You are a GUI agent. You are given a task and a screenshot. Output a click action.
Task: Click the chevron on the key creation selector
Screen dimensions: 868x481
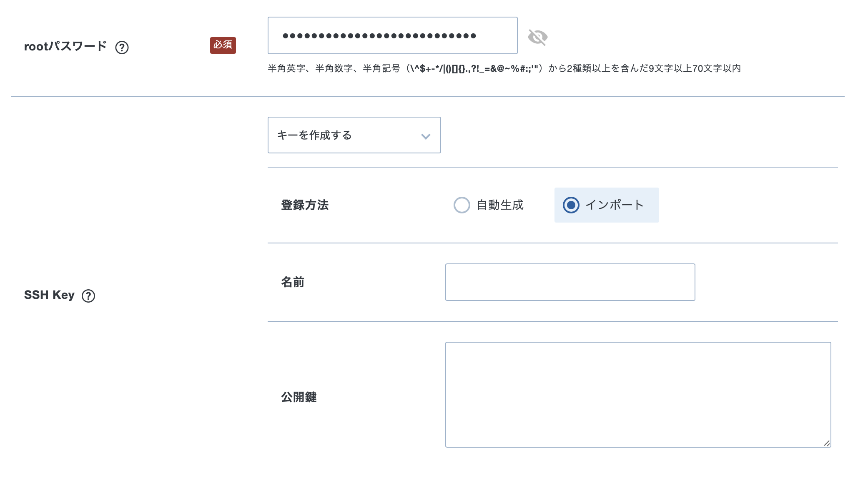pos(425,136)
